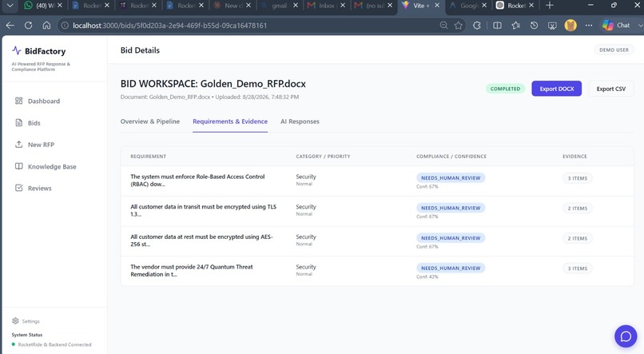Open 3 ITEMS evidence for Quantum Threat row
This screenshot has height=354, width=644.
pos(577,268)
